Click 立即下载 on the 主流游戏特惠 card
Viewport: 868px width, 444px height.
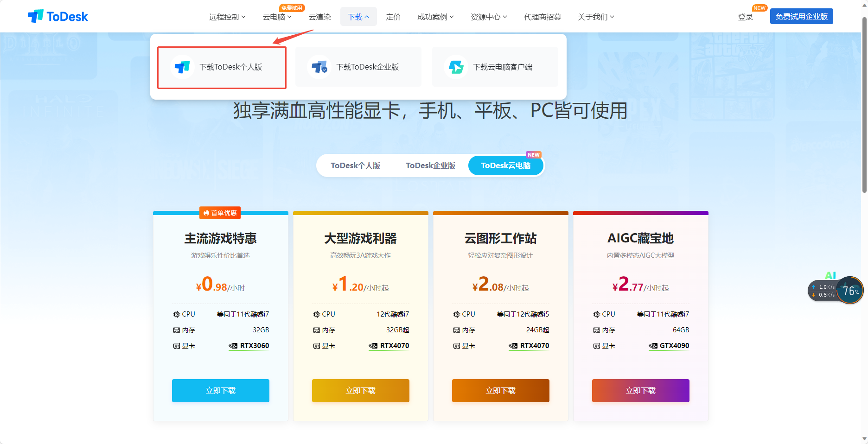click(x=221, y=391)
